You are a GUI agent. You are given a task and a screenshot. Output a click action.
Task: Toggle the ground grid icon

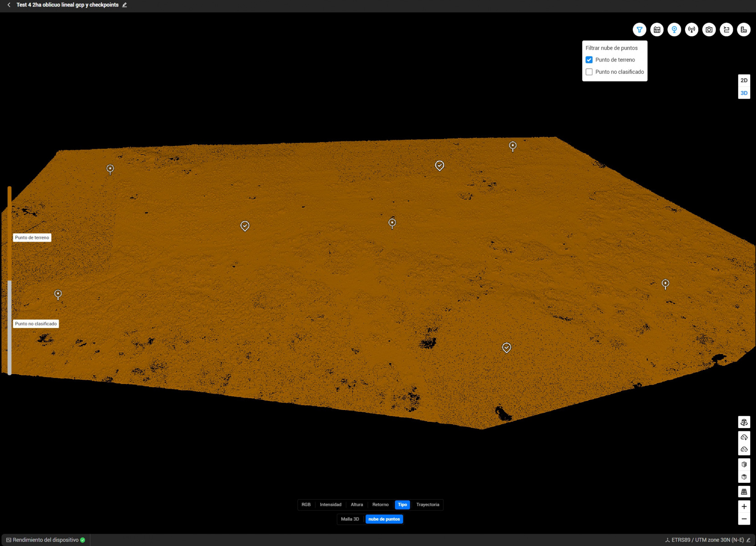[x=744, y=492]
